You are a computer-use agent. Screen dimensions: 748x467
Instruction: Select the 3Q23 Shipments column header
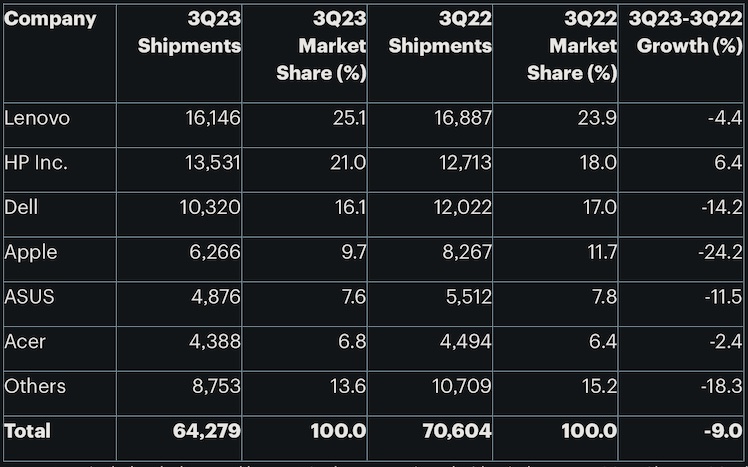point(190,33)
